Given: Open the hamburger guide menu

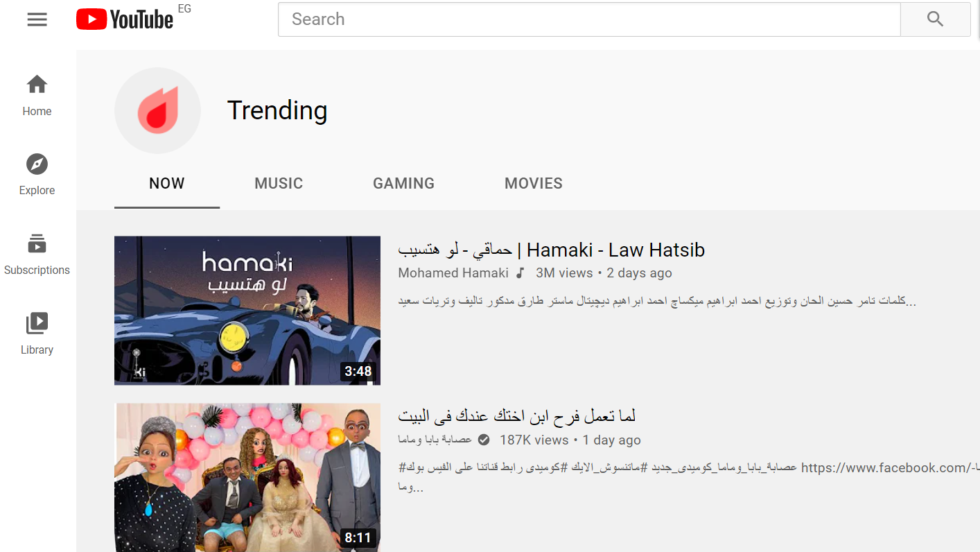Looking at the screenshot, I should click(x=37, y=19).
